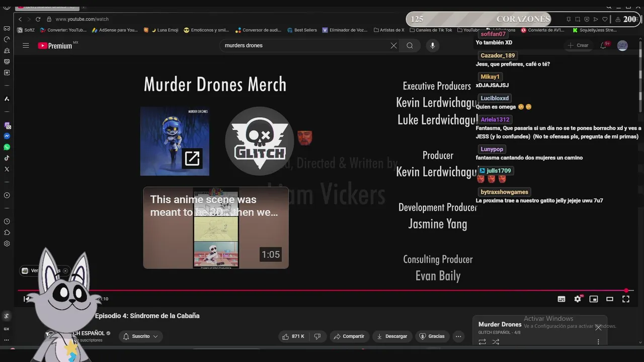644x362 pixels.
Task: Click Compartir to share video
Action: (349, 336)
